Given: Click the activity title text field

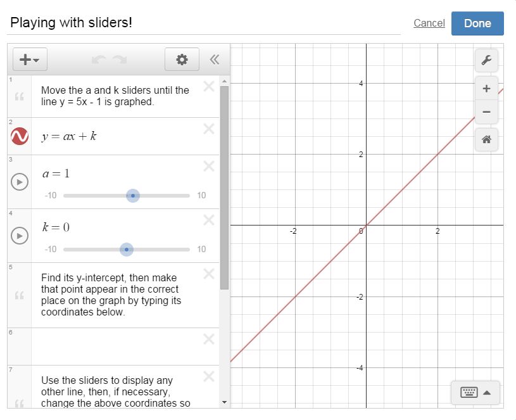Looking at the screenshot, I should pyautogui.click(x=203, y=23).
